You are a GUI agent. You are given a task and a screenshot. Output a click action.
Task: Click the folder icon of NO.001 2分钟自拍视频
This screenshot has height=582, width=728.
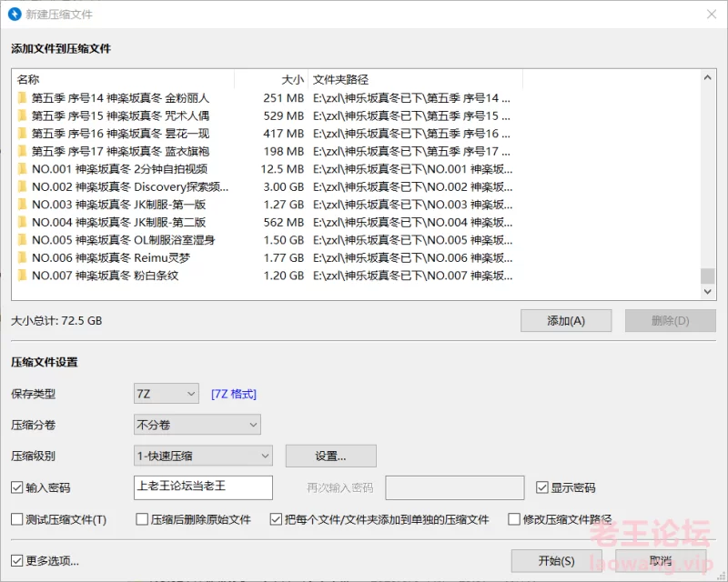[20, 168]
